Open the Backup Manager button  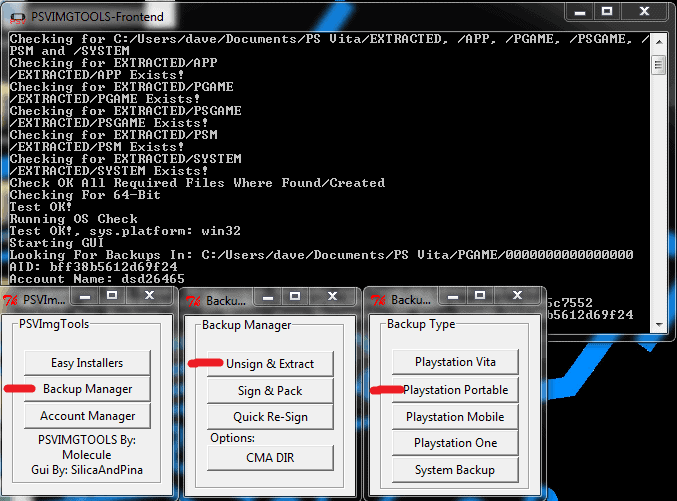tap(87, 389)
